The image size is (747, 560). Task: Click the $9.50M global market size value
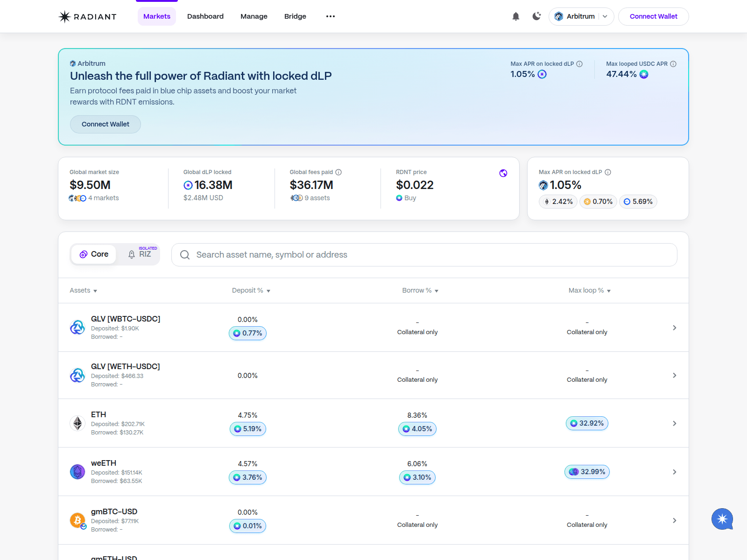tap(90, 185)
